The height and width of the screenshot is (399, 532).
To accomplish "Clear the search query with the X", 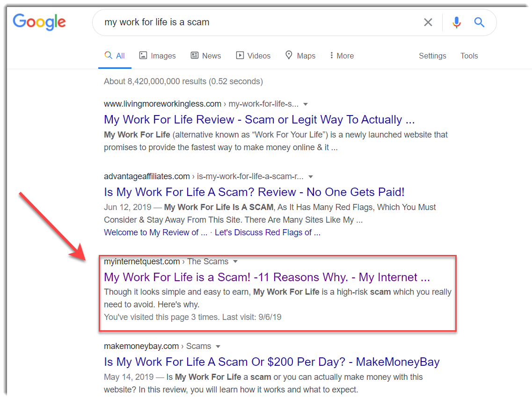I will coord(428,22).
